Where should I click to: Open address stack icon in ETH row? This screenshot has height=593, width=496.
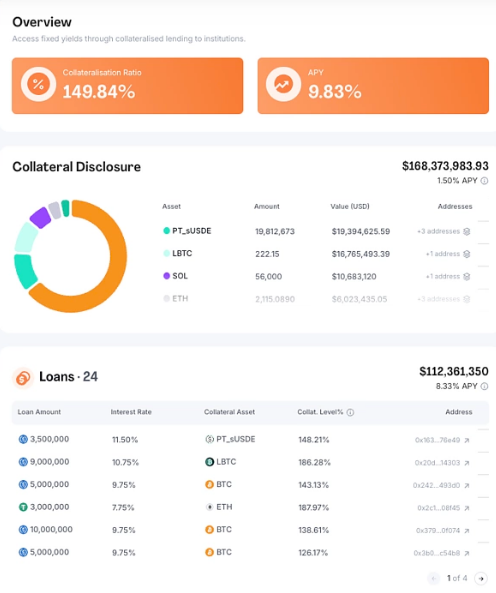tap(467, 299)
